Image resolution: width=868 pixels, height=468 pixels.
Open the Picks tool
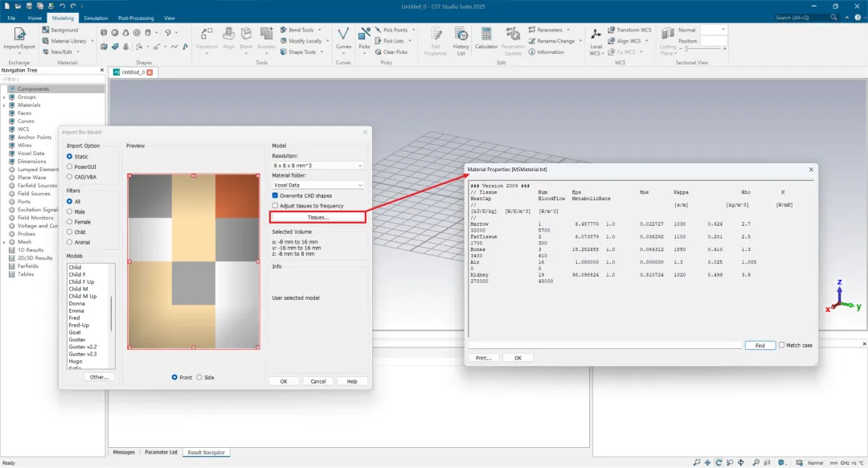pyautogui.click(x=364, y=39)
